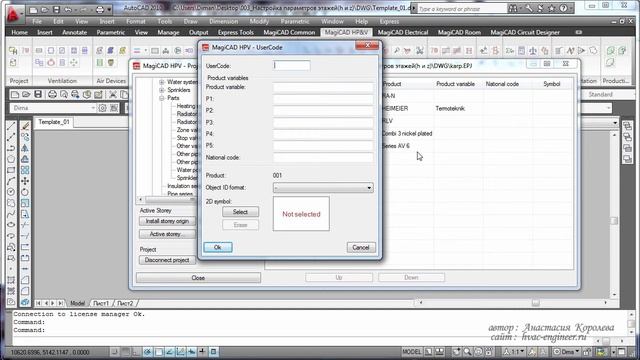640x360 pixels.
Task: Click Save in the Quick Access toolbar
Action: click(56, 9)
